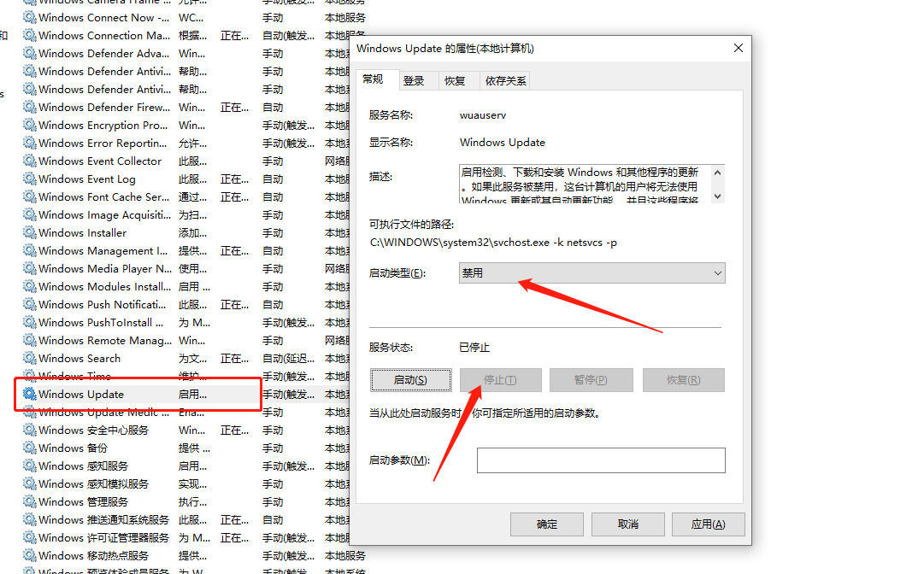This screenshot has height=574, width=924.
Task: Click the 应用 apply button
Action: pyautogui.click(x=708, y=524)
